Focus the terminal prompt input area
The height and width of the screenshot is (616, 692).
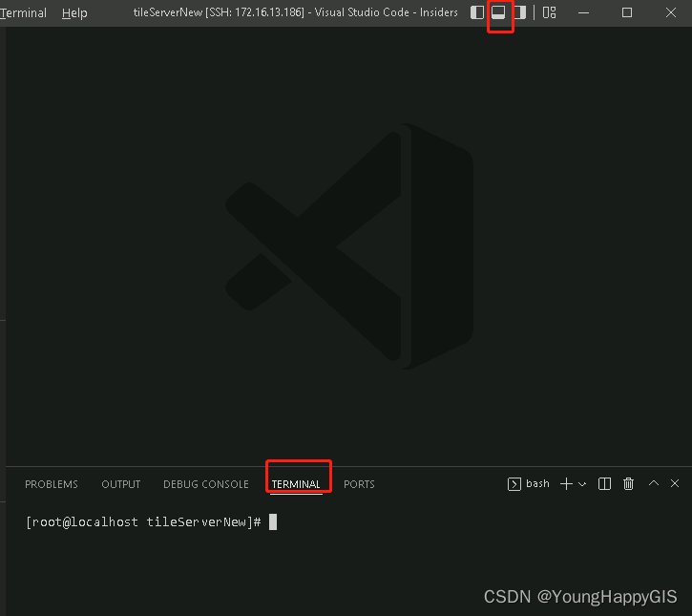coord(273,522)
